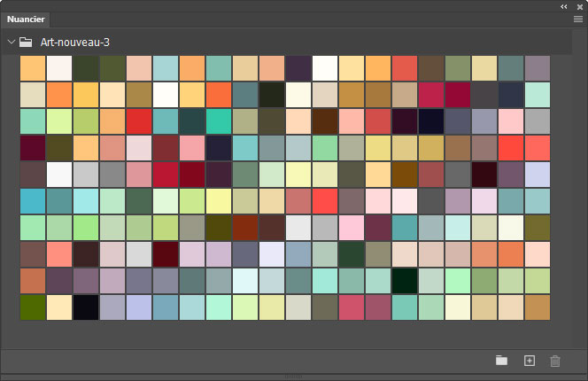Select the cyan blue swatch starting the sixth row
This screenshot has width=588, height=381.
33,201
